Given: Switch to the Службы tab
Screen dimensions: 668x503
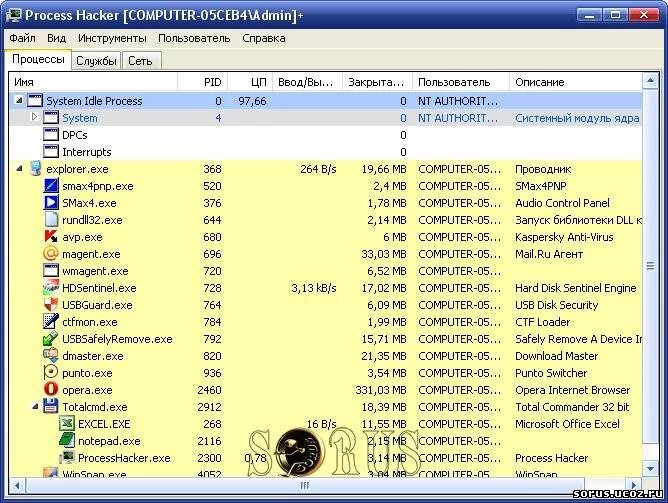Looking at the screenshot, I should tap(96, 61).
